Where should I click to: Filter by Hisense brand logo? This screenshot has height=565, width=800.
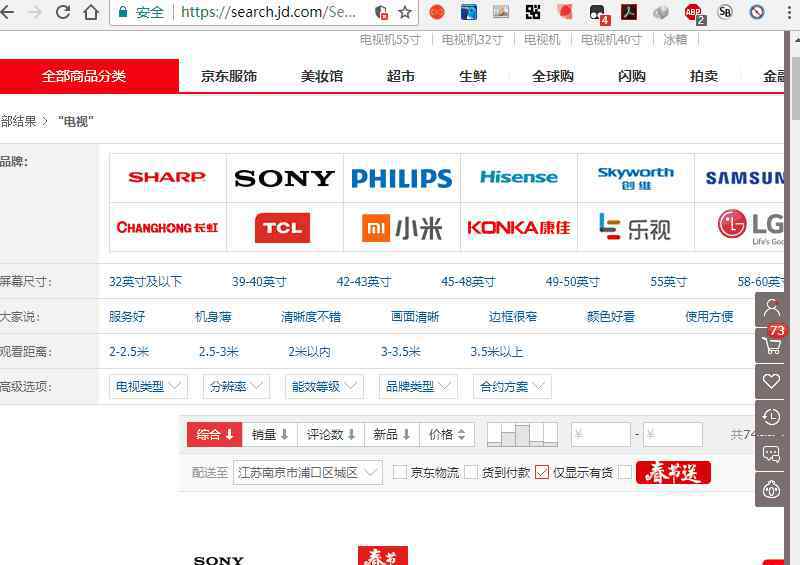(519, 177)
